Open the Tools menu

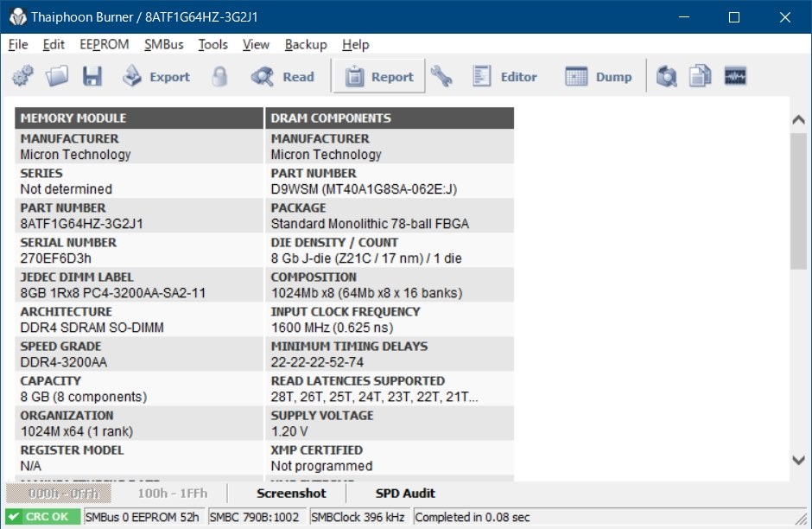pos(213,45)
